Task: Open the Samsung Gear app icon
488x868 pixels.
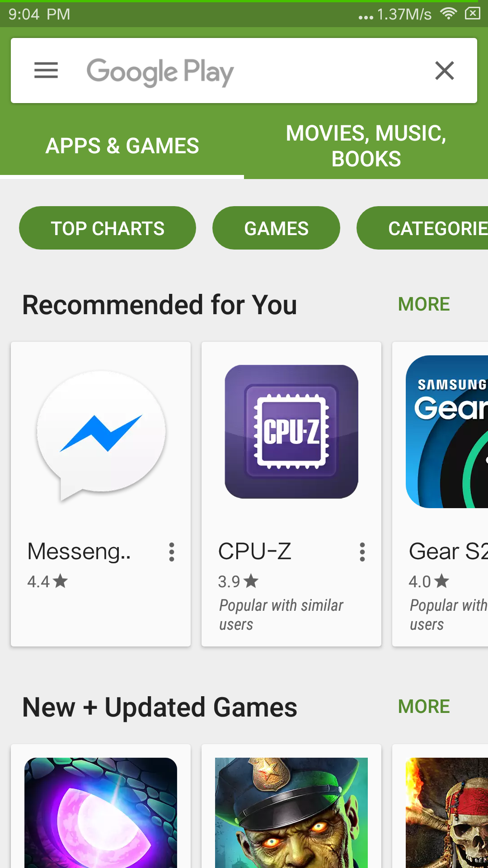Action: pyautogui.click(x=447, y=431)
